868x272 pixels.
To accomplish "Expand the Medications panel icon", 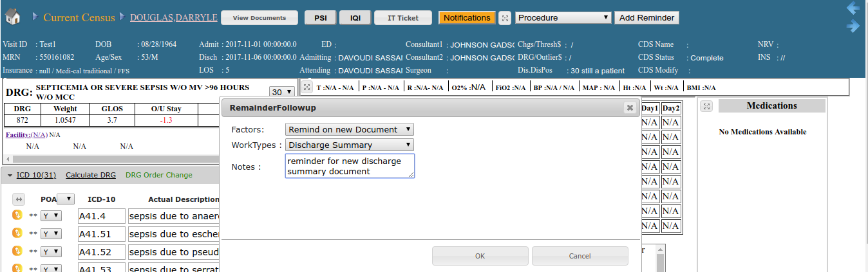I will (707, 106).
